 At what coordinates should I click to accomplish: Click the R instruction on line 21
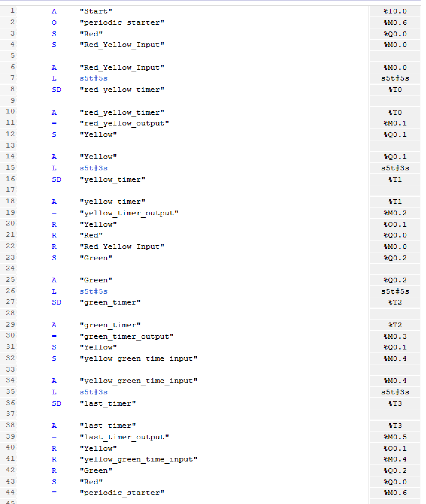54,235
